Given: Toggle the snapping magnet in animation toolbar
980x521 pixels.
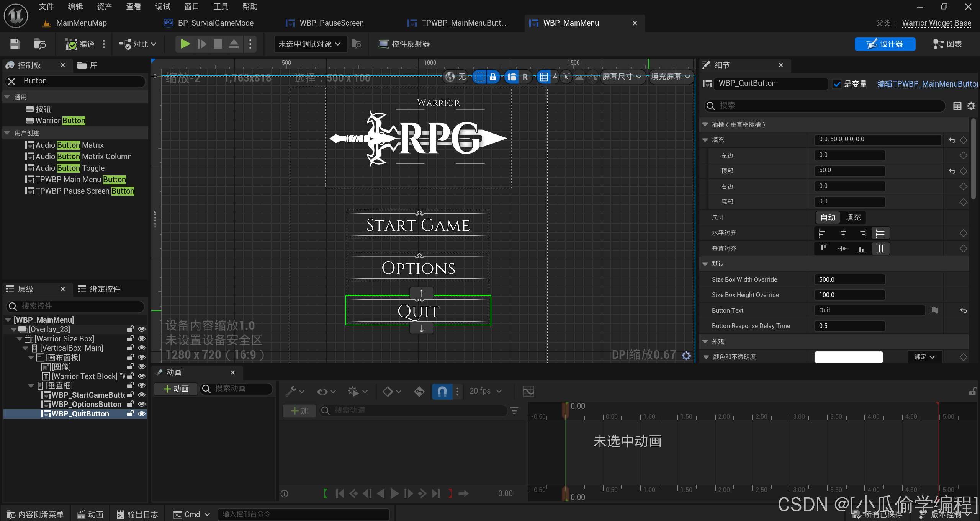Looking at the screenshot, I should coord(442,391).
